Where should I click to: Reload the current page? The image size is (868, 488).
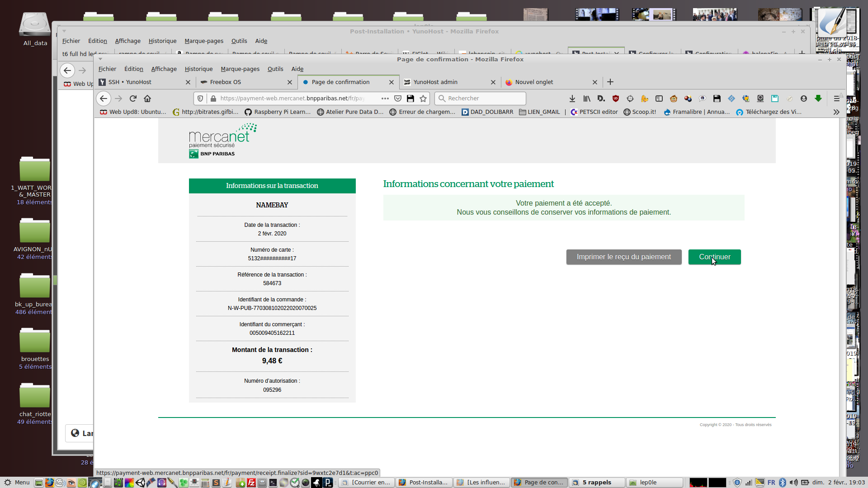click(133, 99)
